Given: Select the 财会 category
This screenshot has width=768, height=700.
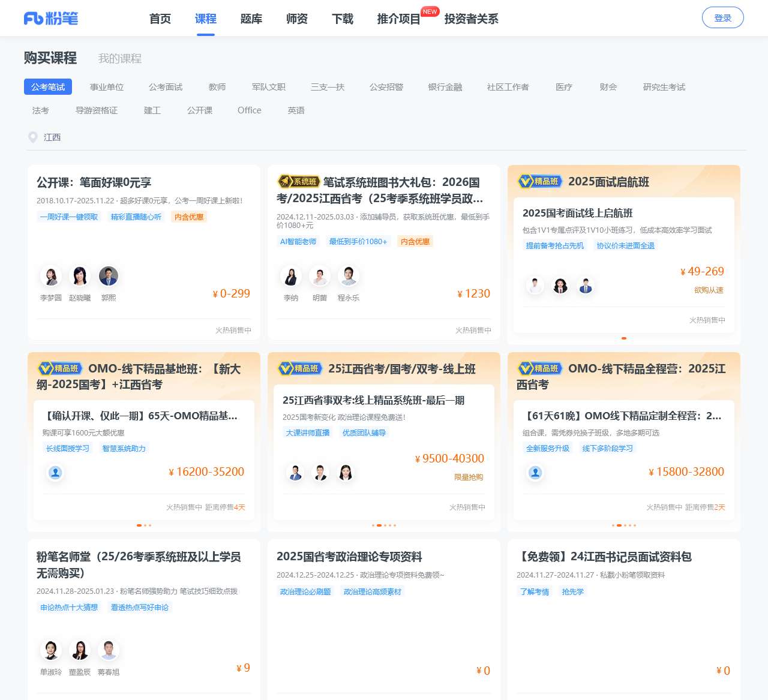Looking at the screenshot, I should 608,87.
